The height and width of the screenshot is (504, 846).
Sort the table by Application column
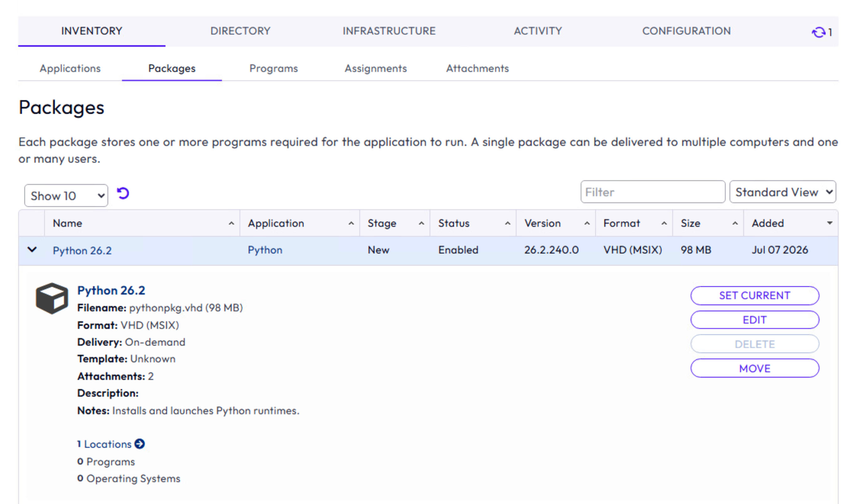tap(300, 223)
